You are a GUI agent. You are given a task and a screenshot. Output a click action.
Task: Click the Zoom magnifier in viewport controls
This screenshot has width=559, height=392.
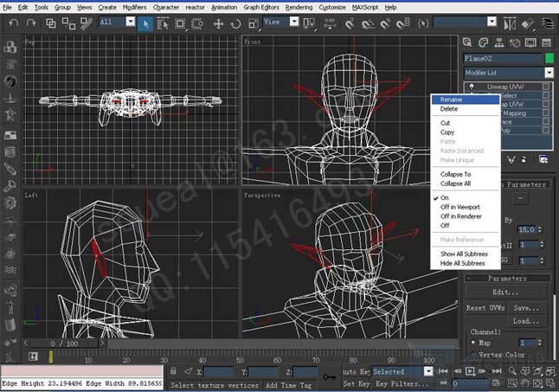(x=512, y=371)
